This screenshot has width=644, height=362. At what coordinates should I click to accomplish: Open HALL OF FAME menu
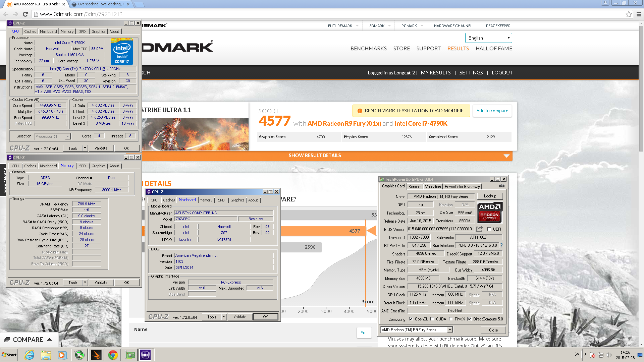click(x=494, y=49)
